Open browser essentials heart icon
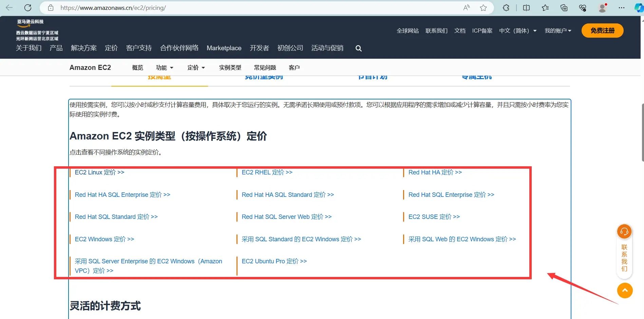The height and width of the screenshot is (319, 644). point(583,8)
